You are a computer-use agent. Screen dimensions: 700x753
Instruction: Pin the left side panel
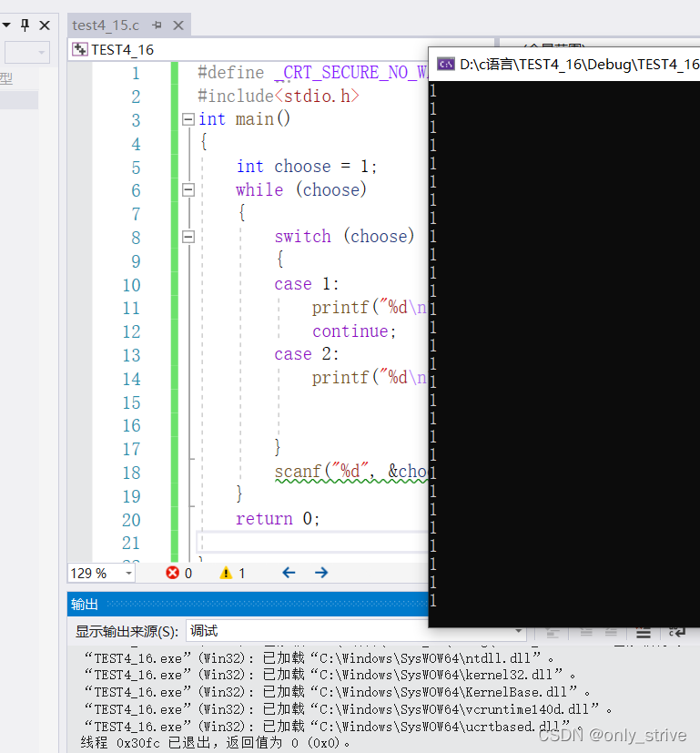tap(25, 25)
